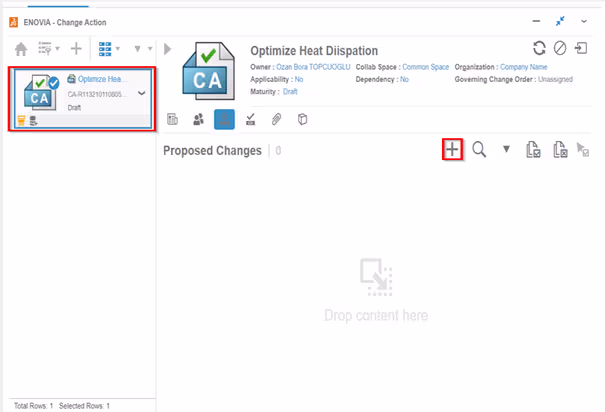Click the exit arrow-into-door icon
The width and height of the screenshot is (605, 412).
(581, 48)
